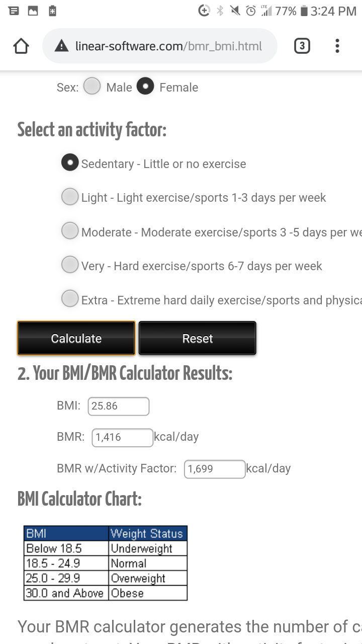Choose the Sedentary activity factor
362x644 pixels.
(70, 162)
